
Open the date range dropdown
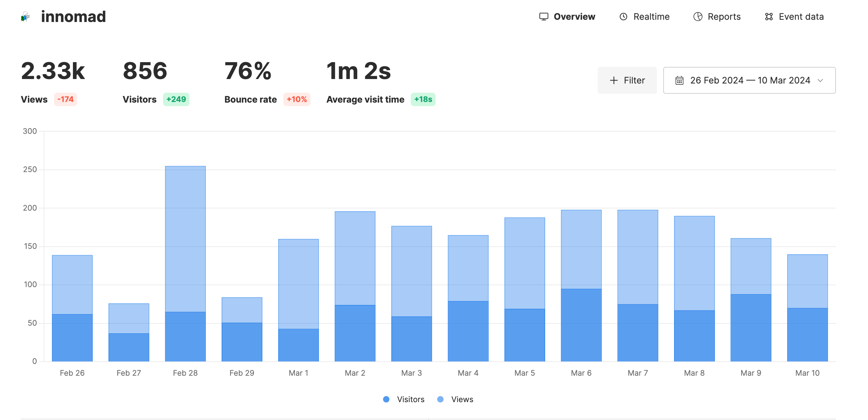pos(749,80)
